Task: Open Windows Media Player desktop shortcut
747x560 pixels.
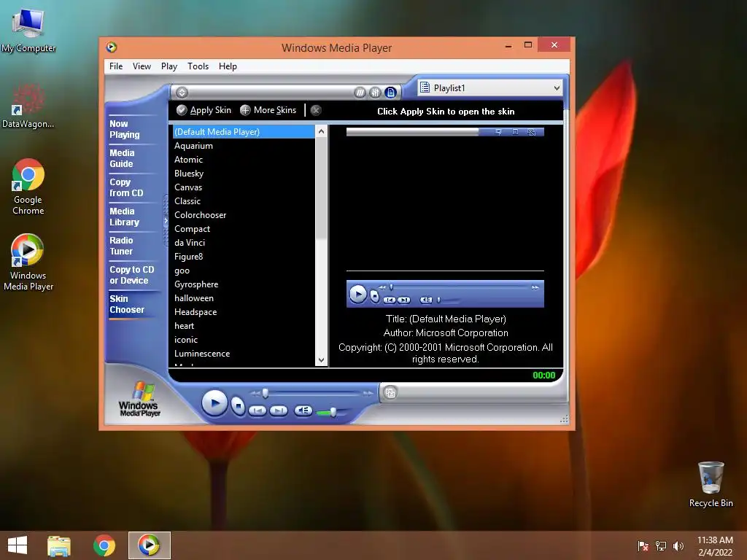Action: (28, 262)
